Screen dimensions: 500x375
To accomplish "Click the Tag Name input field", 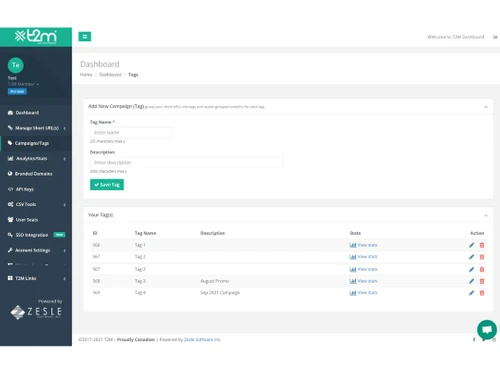I will pos(131,133).
